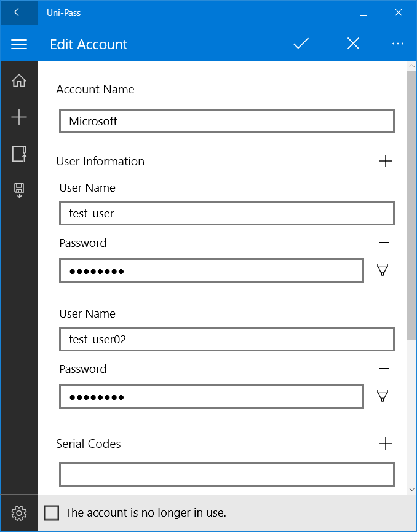Click the export sidebar icon

tap(19, 154)
